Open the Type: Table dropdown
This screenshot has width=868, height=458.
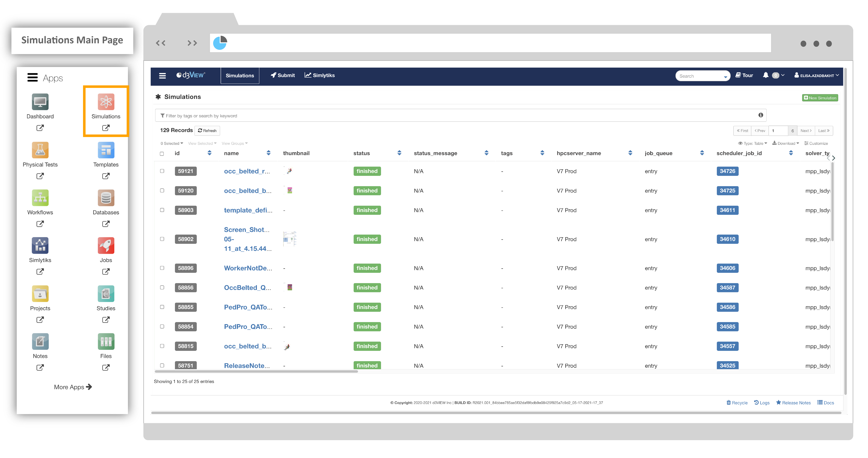tap(752, 143)
